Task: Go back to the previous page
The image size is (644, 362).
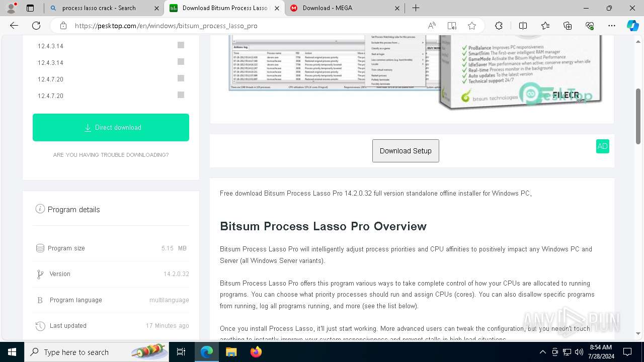Action: [x=14, y=26]
